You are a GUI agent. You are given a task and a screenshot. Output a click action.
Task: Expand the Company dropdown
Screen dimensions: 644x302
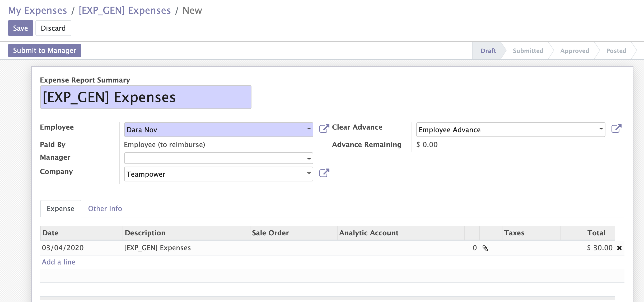[x=309, y=174]
